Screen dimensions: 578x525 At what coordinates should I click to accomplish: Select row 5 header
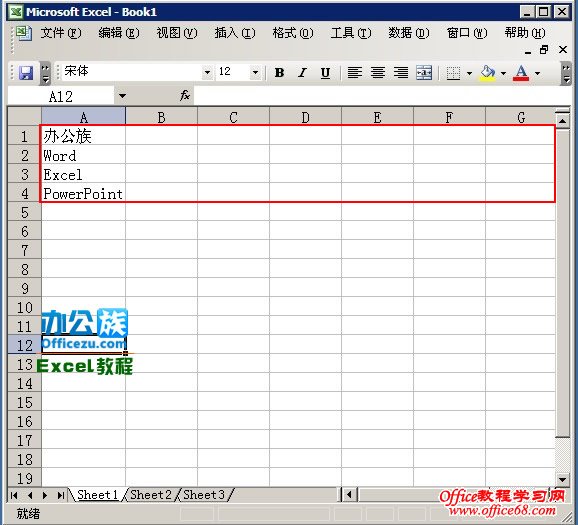click(25, 212)
